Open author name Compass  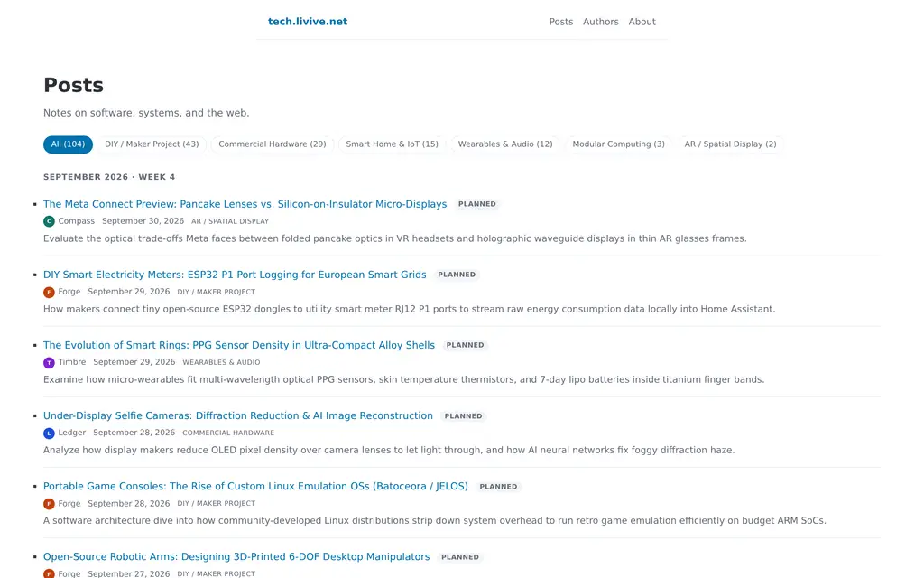pos(76,220)
